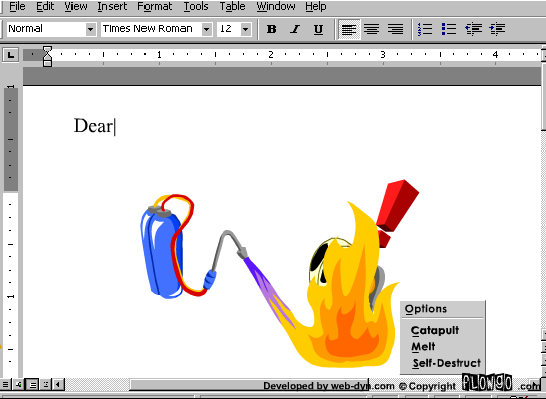Open the Table menu
Image resolution: width=546 pixels, height=399 pixels.
tap(232, 6)
